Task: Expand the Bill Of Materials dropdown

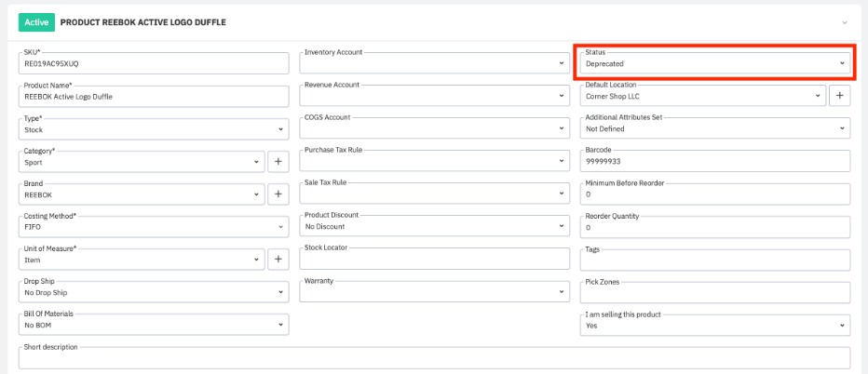Action: [154, 325]
